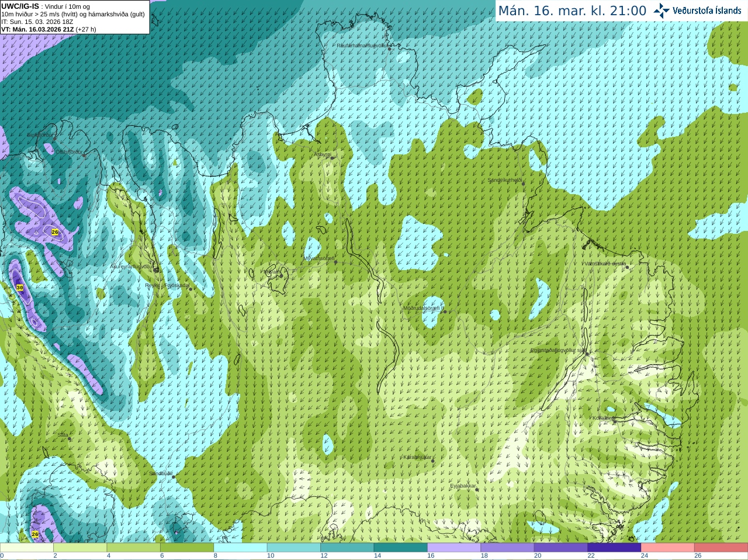Screen dimensions: 748x560
Task: Click the yellow gust label 30
Action: click(20, 288)
